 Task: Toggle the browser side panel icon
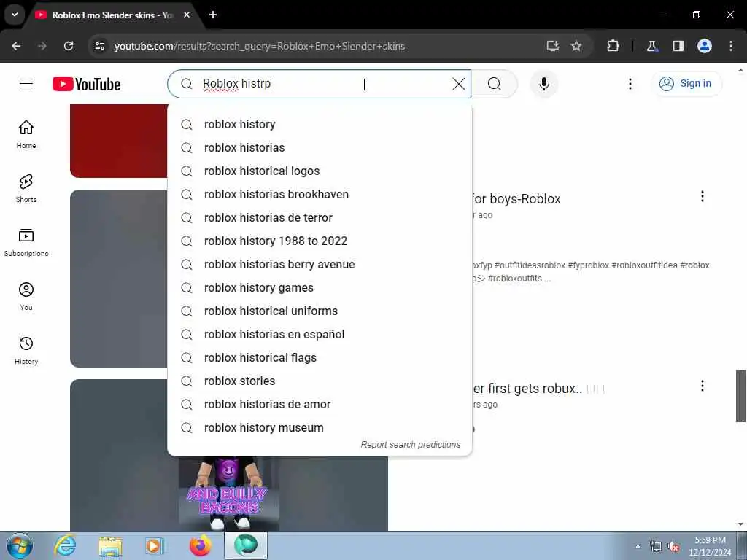pyautogui.click(x=678, y=46)
